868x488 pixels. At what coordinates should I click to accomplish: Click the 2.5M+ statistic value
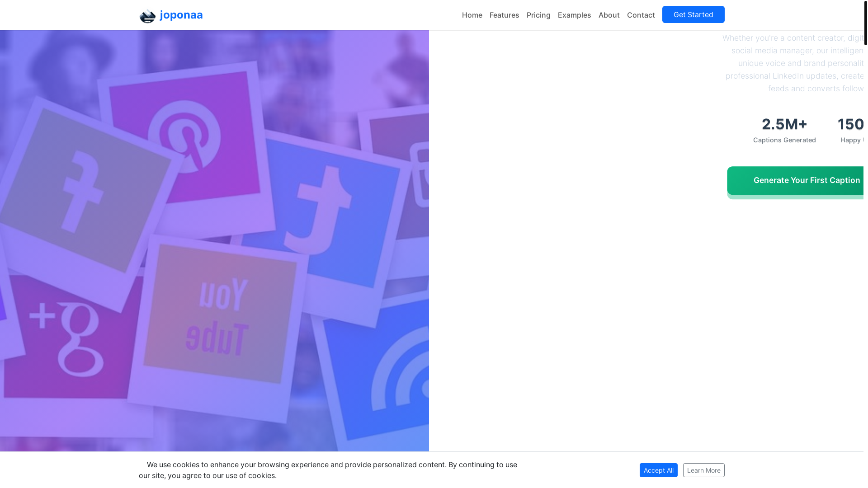pyautogui.click(x=784, y=124)
